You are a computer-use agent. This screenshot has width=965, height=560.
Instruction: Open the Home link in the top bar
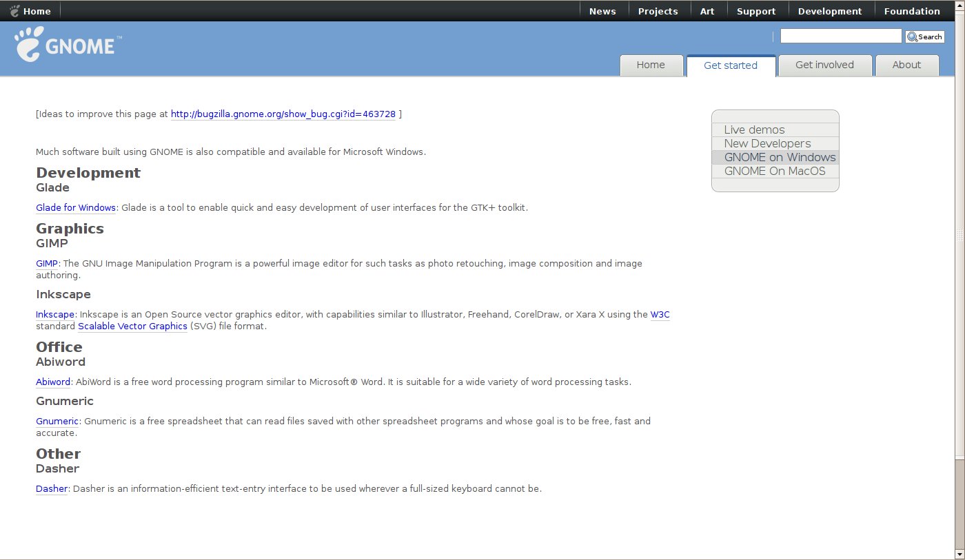(x=37, y=11)
